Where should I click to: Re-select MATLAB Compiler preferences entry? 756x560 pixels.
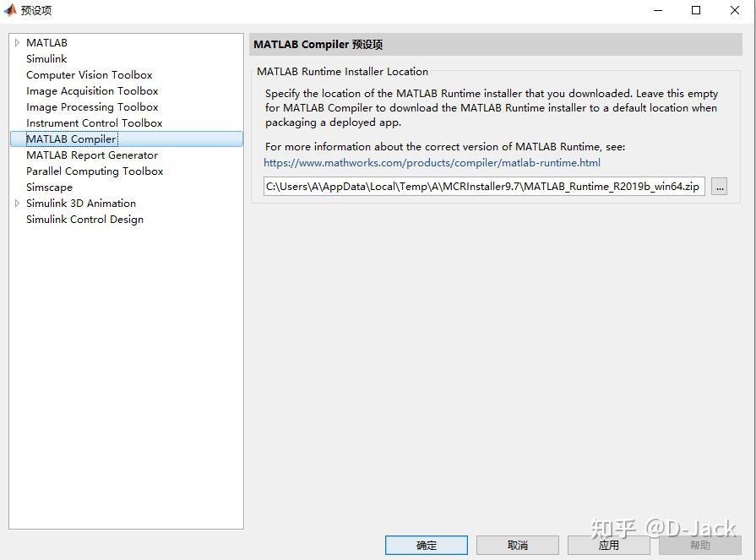coord(72,139)
